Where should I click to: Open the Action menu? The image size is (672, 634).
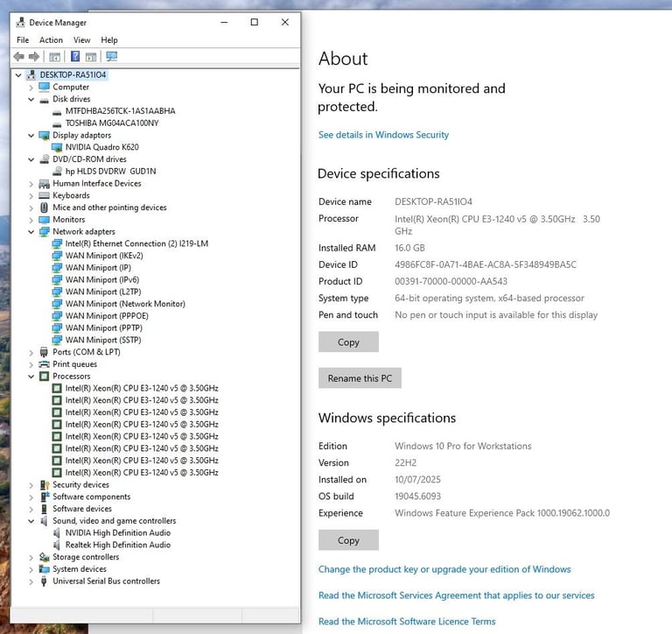tap(51, 40)
